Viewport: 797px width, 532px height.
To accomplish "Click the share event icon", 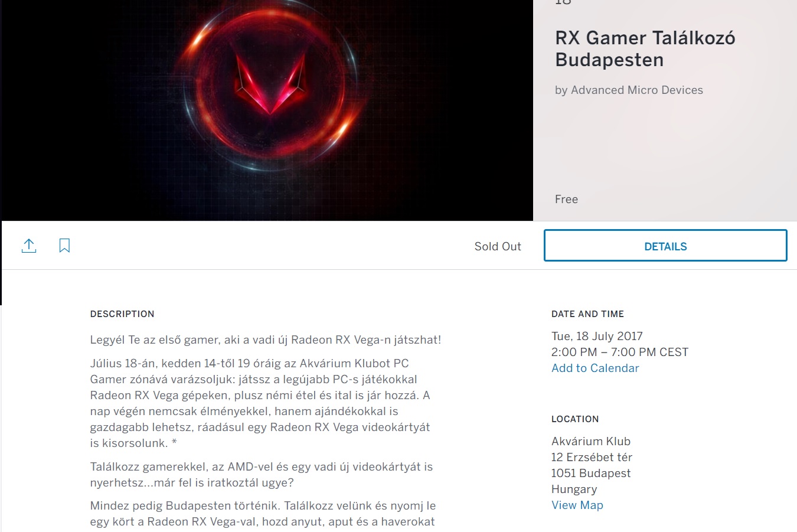I will point(29,246).
